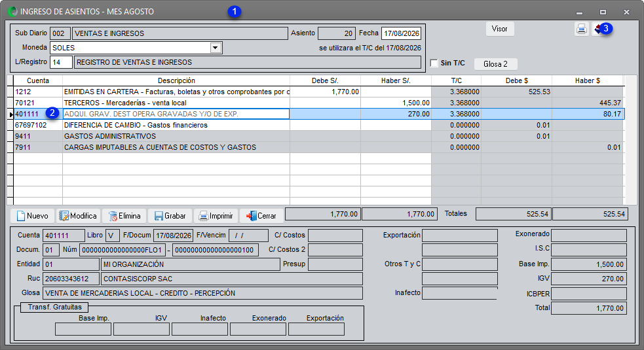
Task: Click the Descripción column header
Action: (176, 80)
